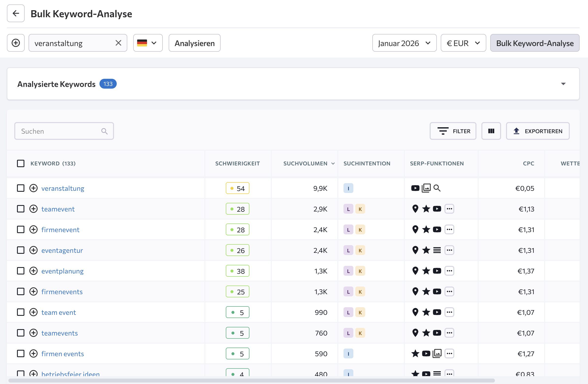
Task: Switch to the Bulk Keyword-Analyse tab
Action: pyautogui.click(x=534, y=43)
